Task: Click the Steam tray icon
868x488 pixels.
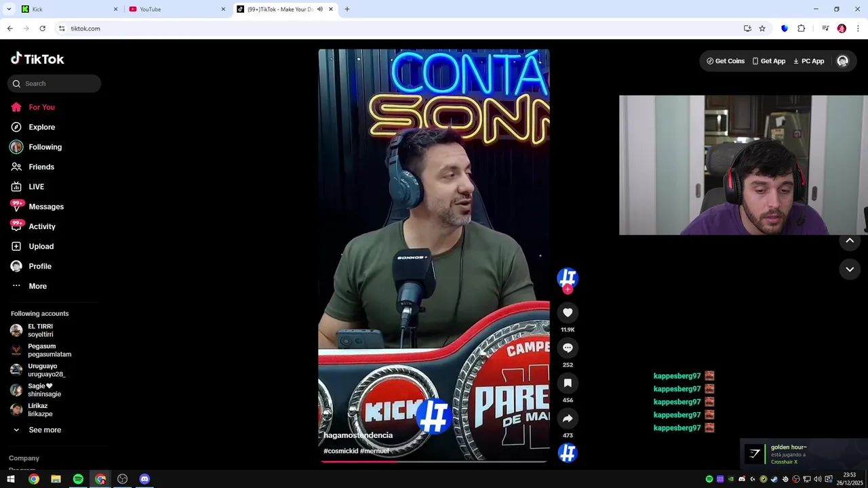Action: coord(774,479)
